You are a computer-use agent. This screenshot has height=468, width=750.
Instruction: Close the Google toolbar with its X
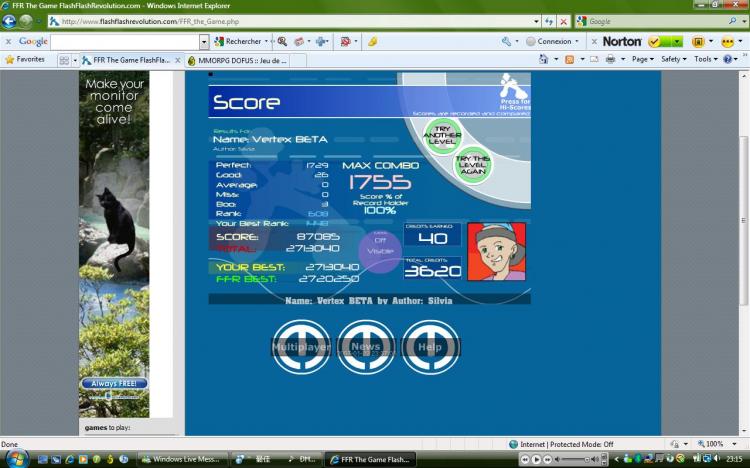[8, 42]
